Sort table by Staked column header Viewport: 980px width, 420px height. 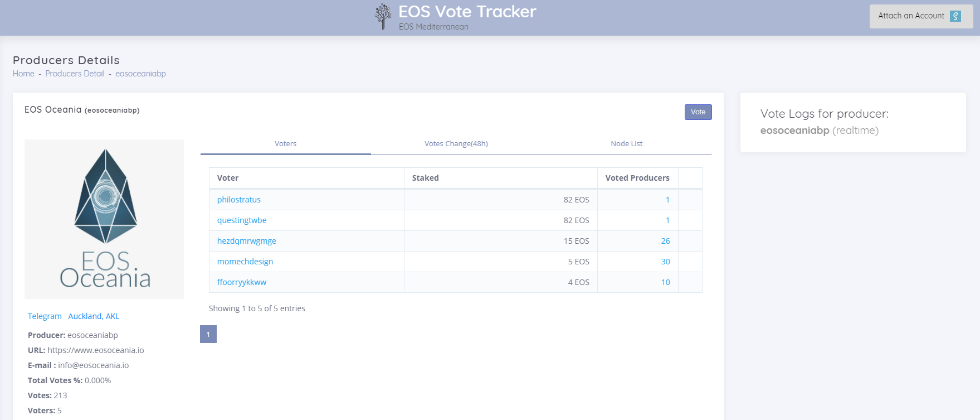(x=425, y=178)
